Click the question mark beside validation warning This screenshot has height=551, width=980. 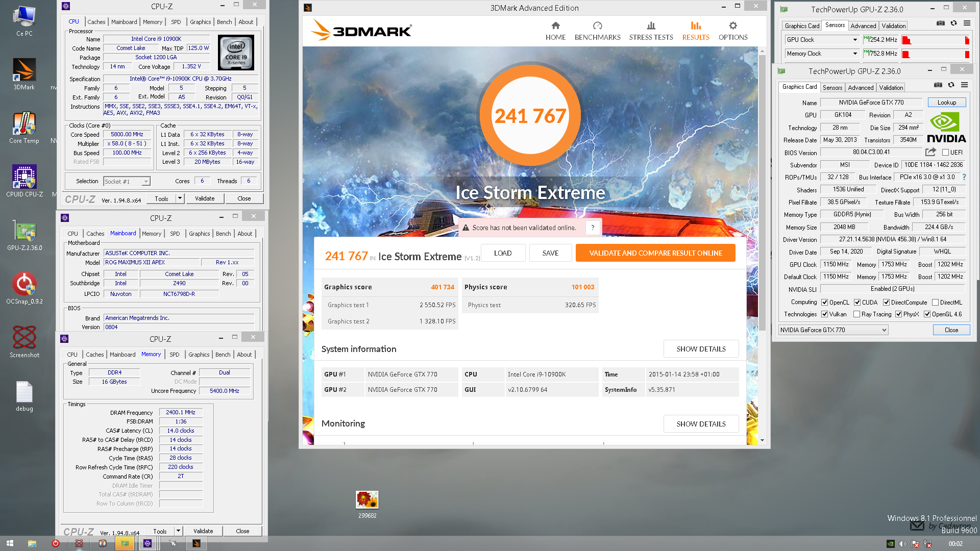[x=593, y=228]
